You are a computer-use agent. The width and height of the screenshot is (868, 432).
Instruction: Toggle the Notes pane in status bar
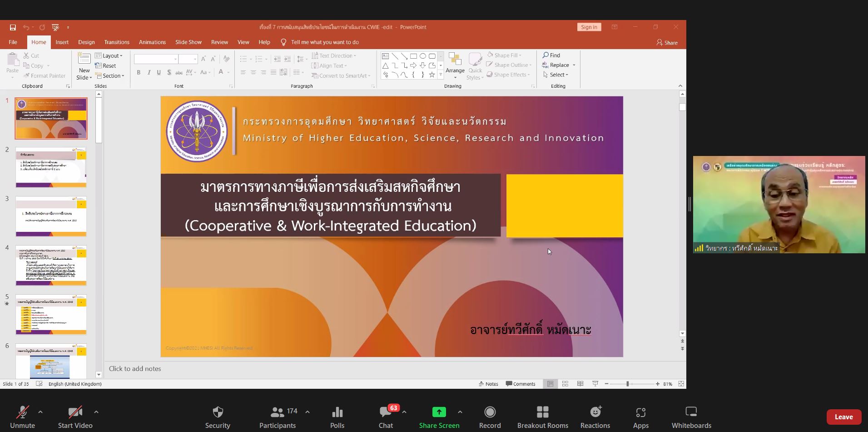pyautogui.click(x=489, y=384)
